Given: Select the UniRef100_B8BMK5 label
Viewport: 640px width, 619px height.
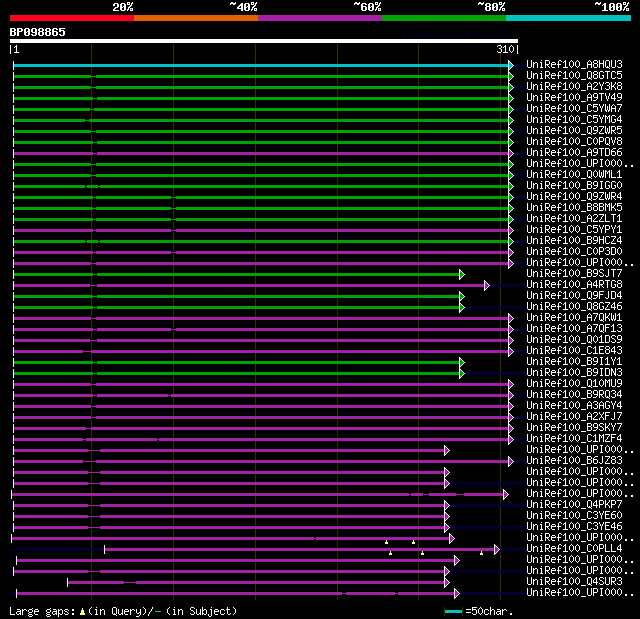Looking at the screenshot, I should (574, 208).
